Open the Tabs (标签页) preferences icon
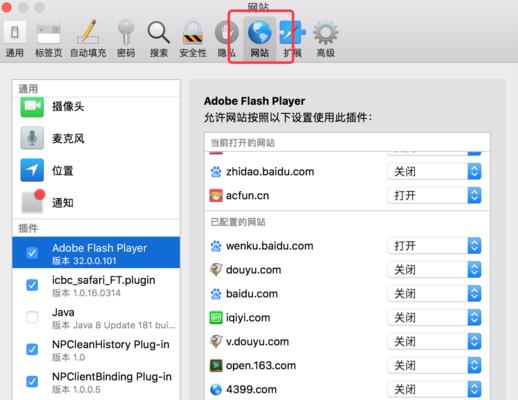The height and width of the screenshot is (400, 518). click(x=49, y=33)
